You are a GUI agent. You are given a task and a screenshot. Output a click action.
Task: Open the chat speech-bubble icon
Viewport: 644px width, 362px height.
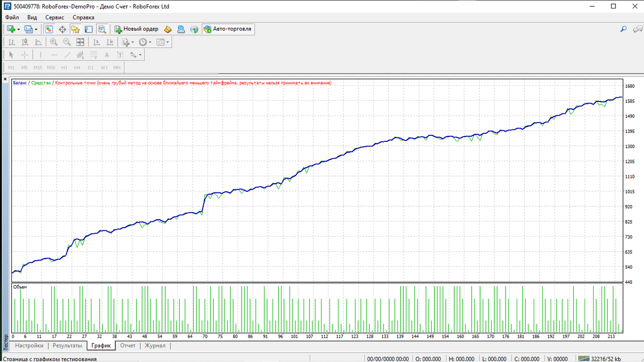[638, 29]
